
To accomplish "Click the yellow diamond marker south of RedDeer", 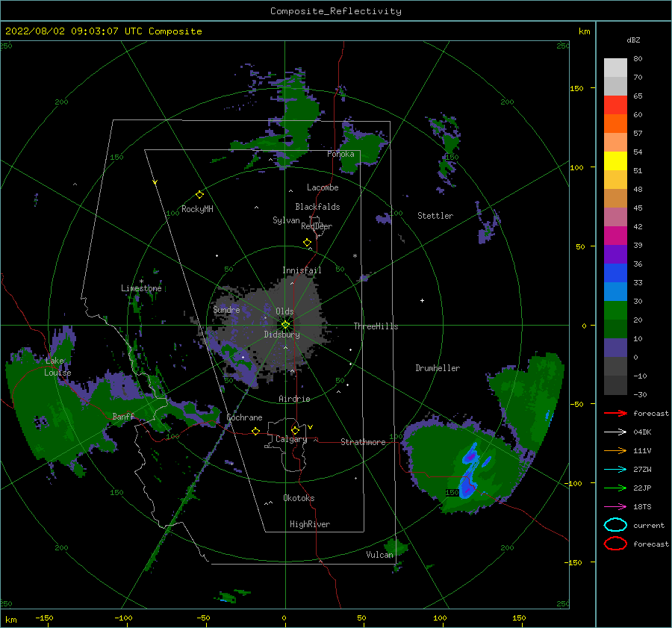I will (x=307, y=243).
